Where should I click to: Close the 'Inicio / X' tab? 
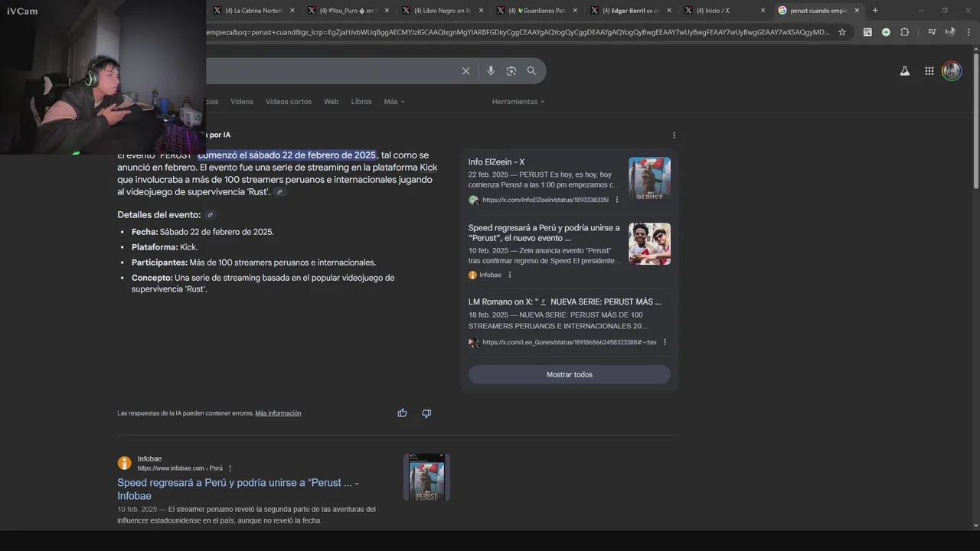coord(763,11)
